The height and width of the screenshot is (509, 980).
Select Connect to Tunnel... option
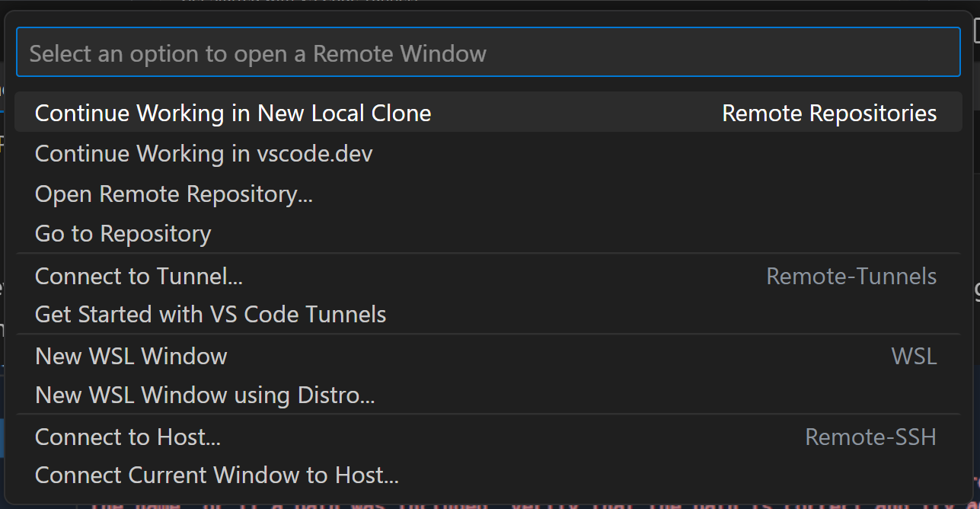pyautogui.click(x=488, y=275)
